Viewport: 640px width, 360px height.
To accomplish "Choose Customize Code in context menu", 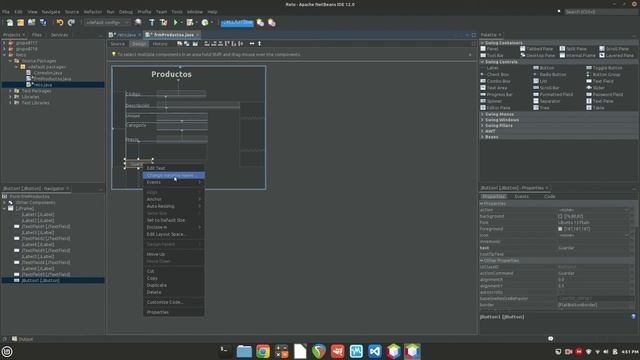I will click(173, 302).
